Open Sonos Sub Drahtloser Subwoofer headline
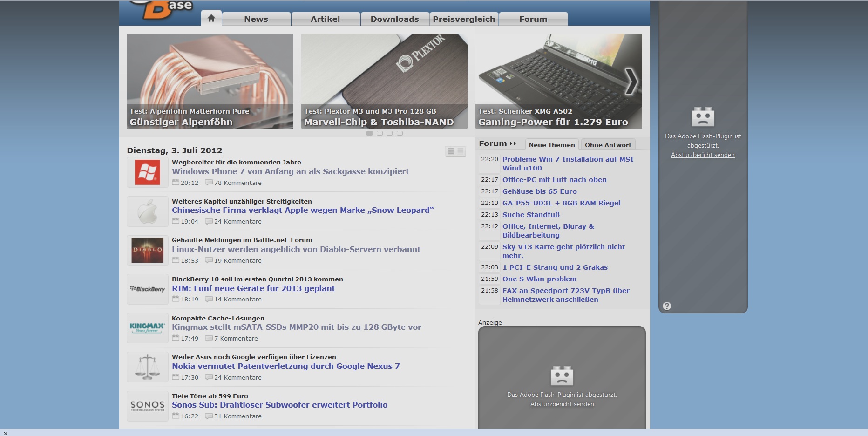 pyautogui.click(x=280, y=405)
